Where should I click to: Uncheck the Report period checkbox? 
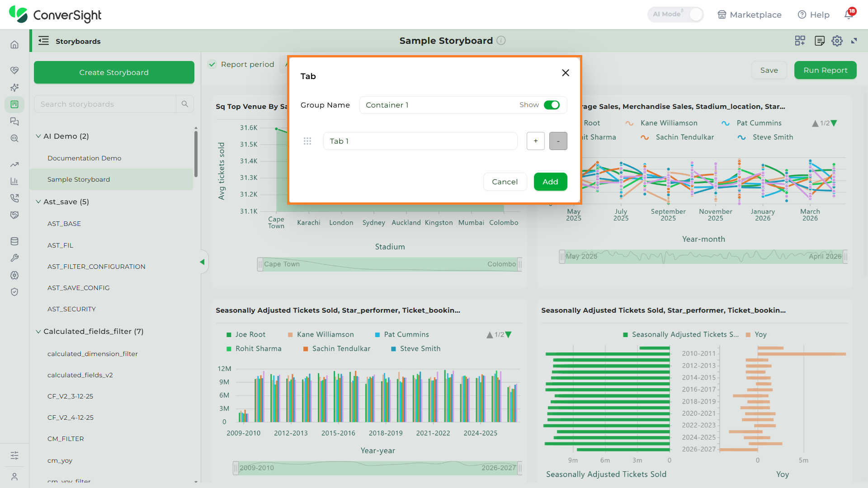point(212,64)
